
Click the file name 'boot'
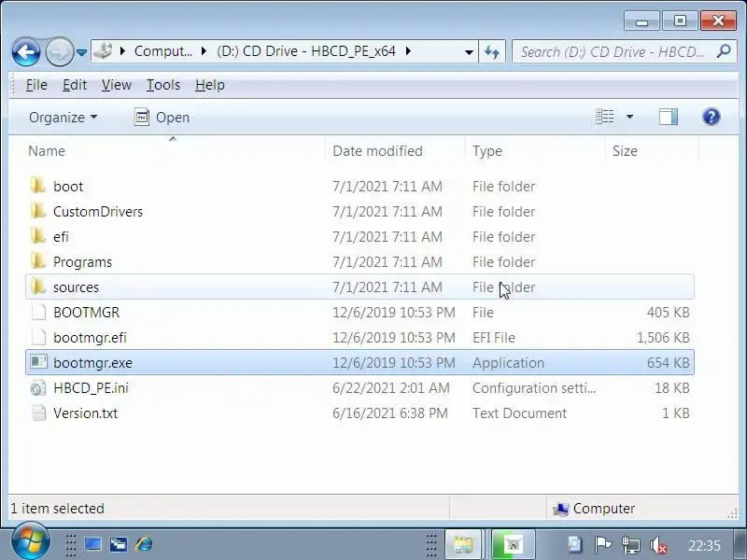click(x=68, y=186)
